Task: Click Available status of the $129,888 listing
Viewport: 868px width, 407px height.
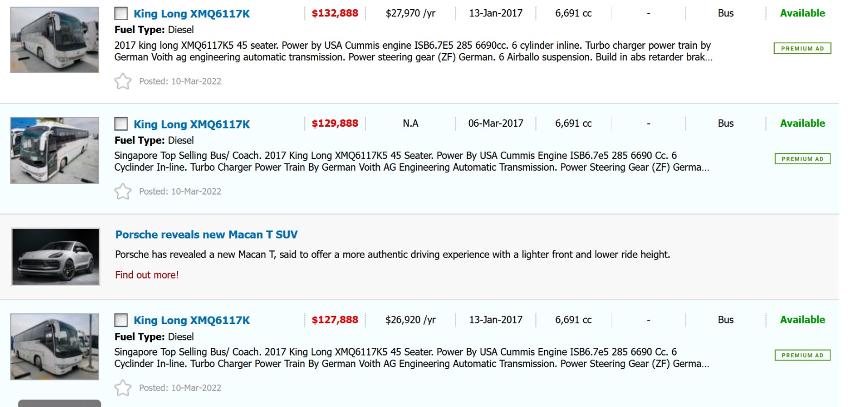Action: point(802,124)
